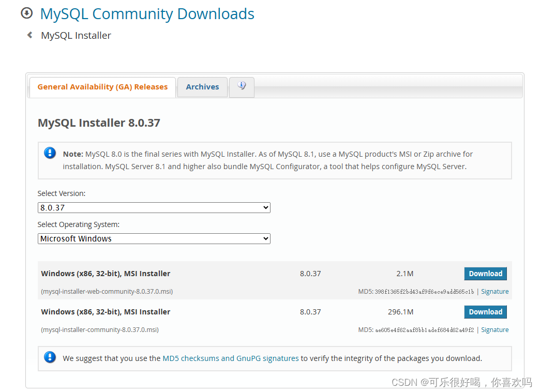This screenshot has width=540, height=392.
Task: Open the Select Operating System dropdown
Action: (x=154, y=238)
